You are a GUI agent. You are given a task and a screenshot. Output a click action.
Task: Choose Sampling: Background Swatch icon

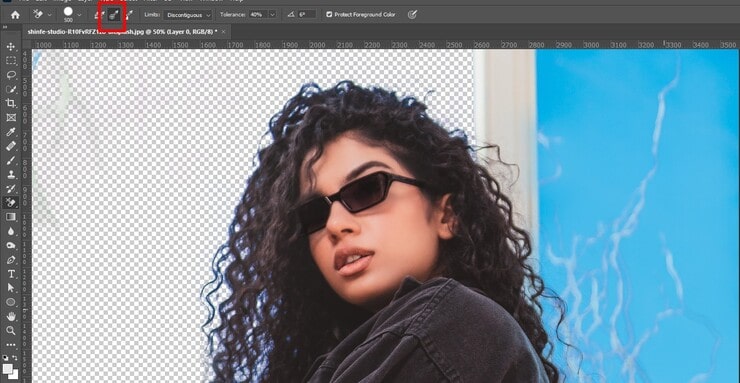pos(128,15)
